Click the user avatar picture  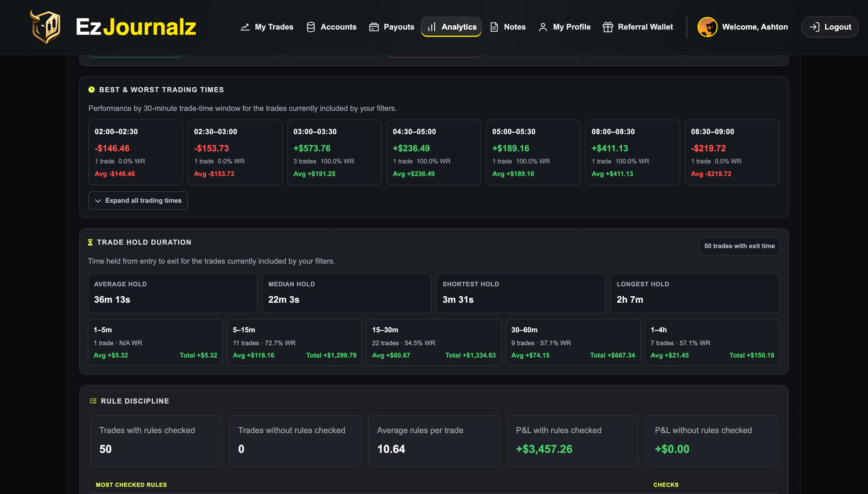click(x=707, y=27)
